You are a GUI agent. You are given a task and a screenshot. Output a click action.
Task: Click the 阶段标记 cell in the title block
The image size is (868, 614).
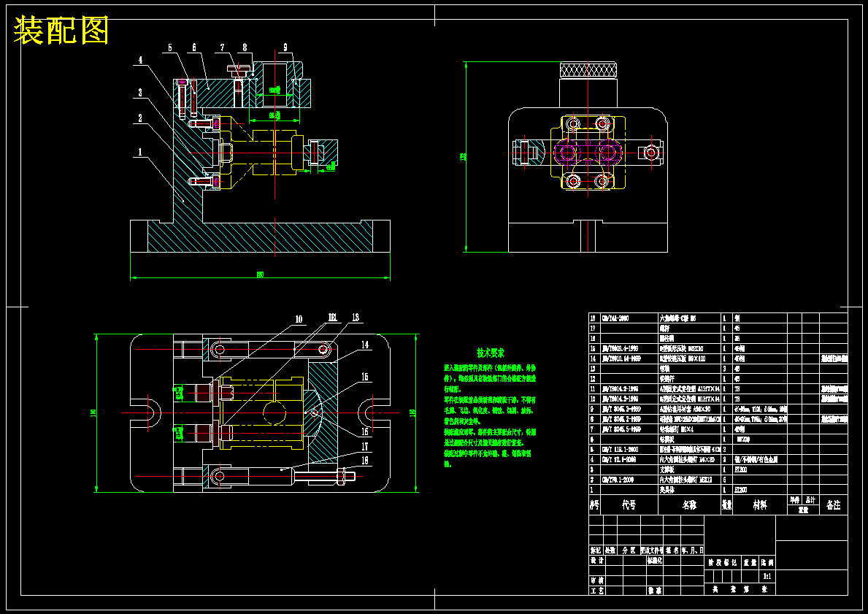pos(723,562)
